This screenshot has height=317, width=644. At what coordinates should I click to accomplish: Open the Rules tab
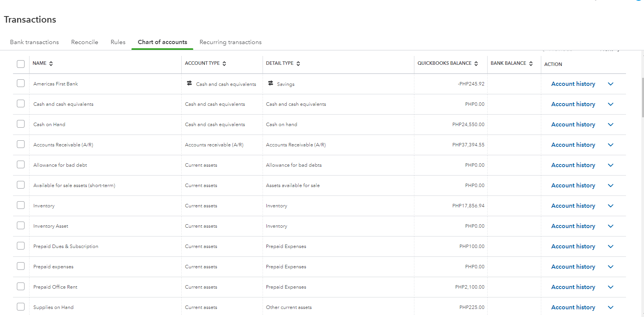click(118, 42)
